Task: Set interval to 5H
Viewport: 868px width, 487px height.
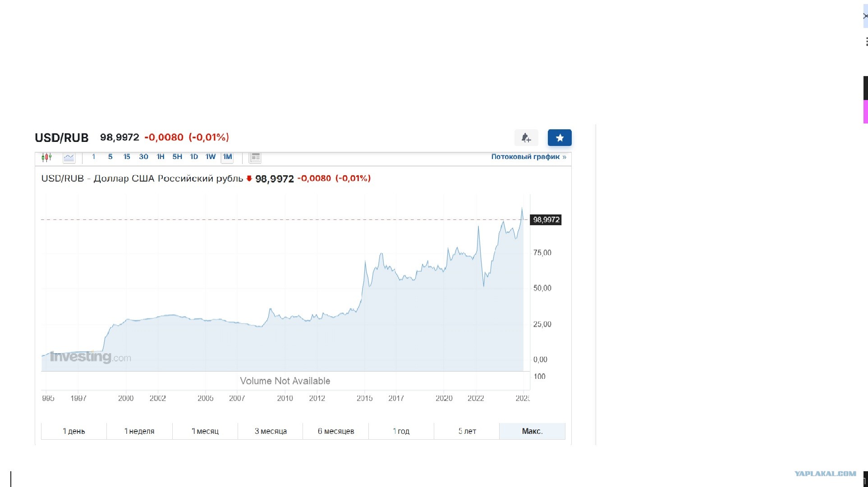Action: (x=177, y=157)
